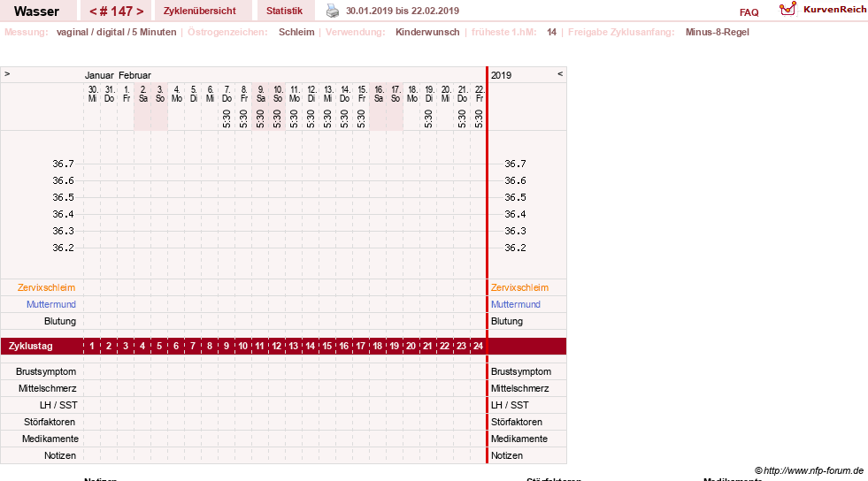Click the 'Schleim' Östrogenzeichen value
This screenshot has width=868, height=481.
(x=296, y=32)
